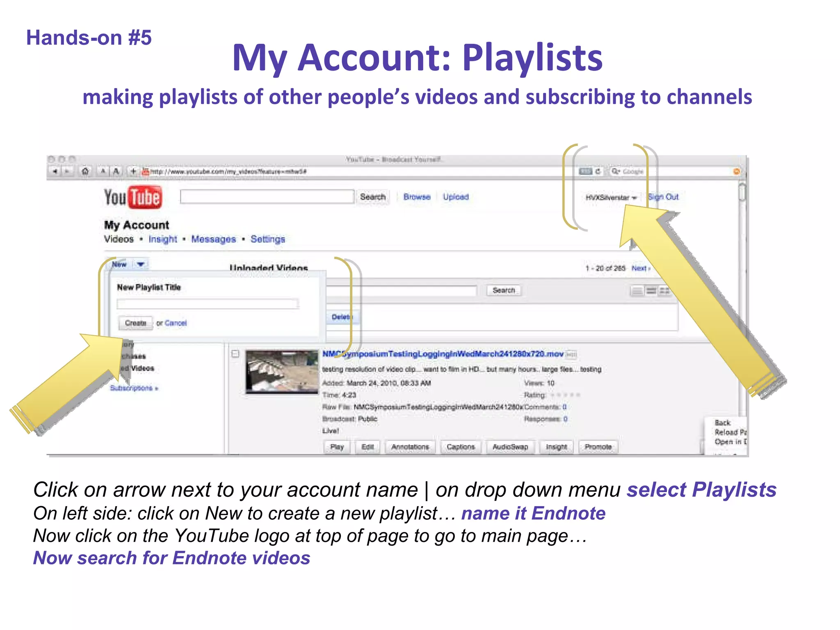The image size is (840, 630).
Task: Click the Delete button above video list
Action: 342,317
